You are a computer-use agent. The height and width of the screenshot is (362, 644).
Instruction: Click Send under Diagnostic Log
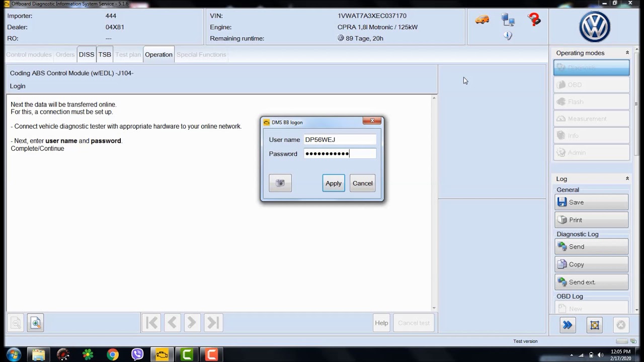tap(592, 247)
